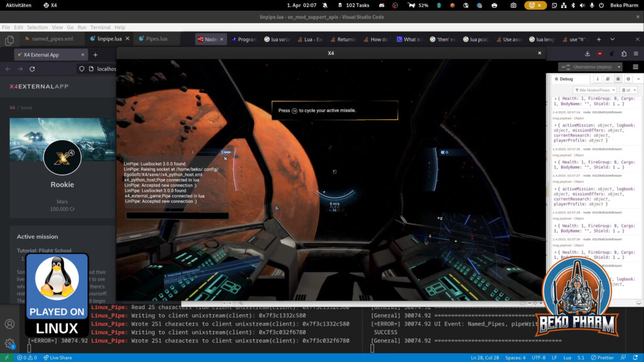Click the feedback icon in VS Code status bar
Image resolution: width=644 pixels, height=362 pixels.
click(623, 358)
